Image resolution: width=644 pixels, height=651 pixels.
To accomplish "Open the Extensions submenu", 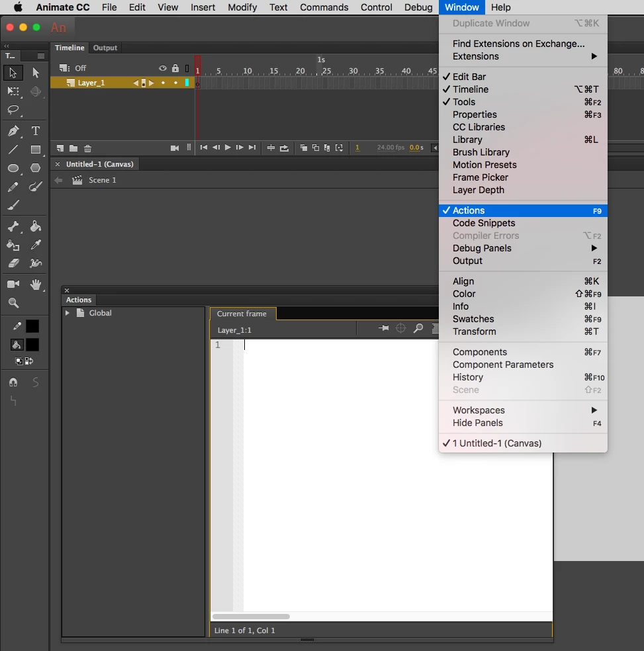I will (523, 56).
